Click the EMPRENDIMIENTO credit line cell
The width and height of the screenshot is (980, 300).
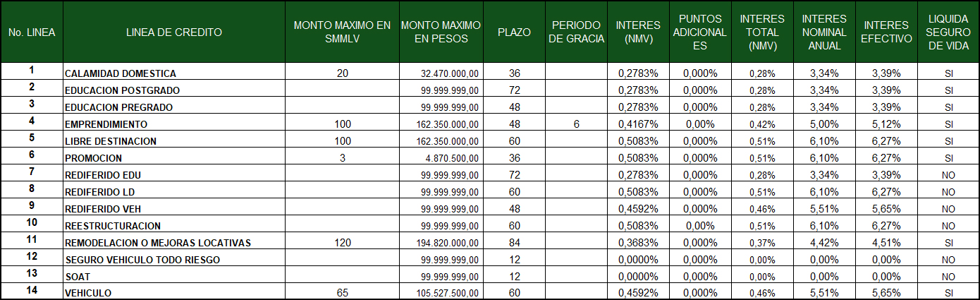(x=174, y=124)
